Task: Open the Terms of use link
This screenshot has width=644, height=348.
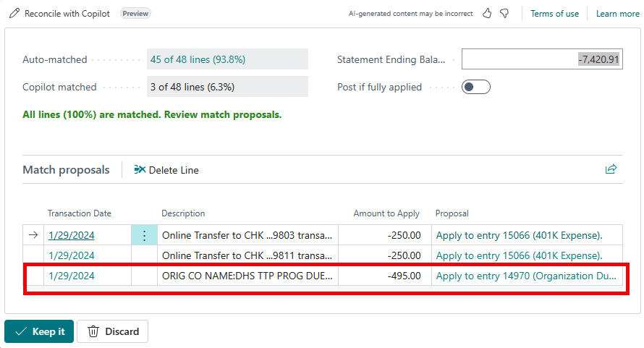Action: (554, 14)
